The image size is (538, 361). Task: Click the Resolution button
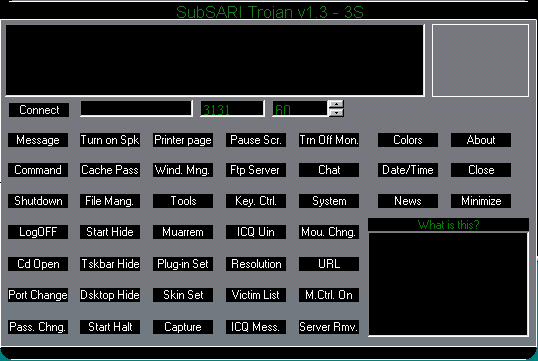256,264
